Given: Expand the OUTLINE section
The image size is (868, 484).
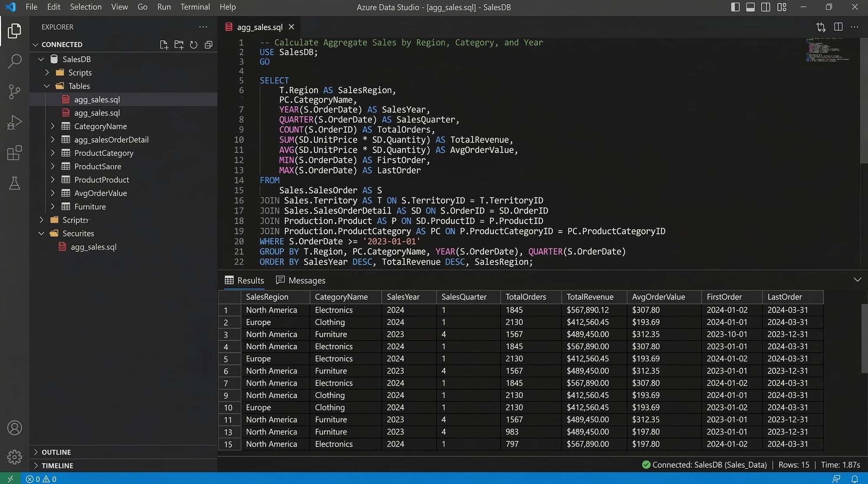Looking at the screenshot, I should [x=56, y=452].
